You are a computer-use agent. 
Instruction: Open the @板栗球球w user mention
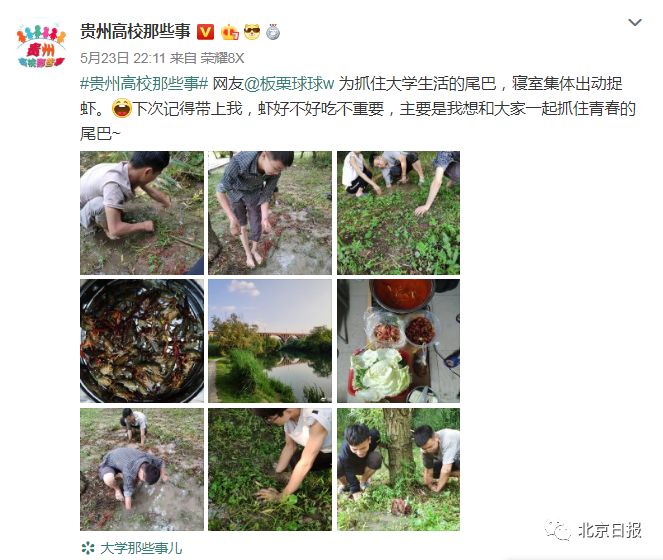(x=289, y=84)
